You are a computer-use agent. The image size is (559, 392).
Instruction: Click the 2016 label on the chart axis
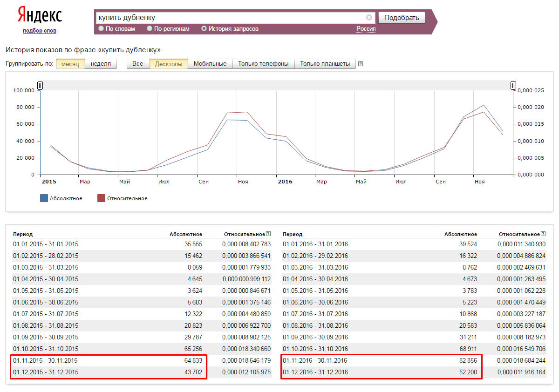tap(285, 182)
